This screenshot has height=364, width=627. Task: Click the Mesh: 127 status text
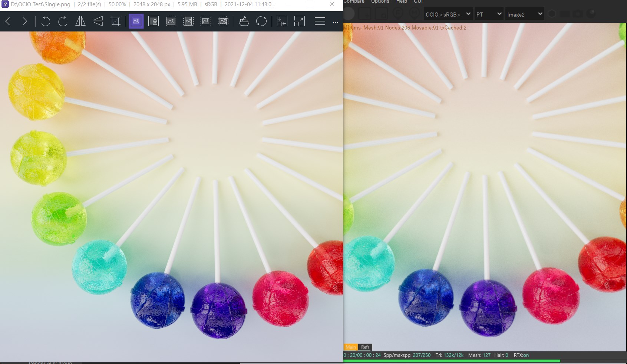click(479, 355)
